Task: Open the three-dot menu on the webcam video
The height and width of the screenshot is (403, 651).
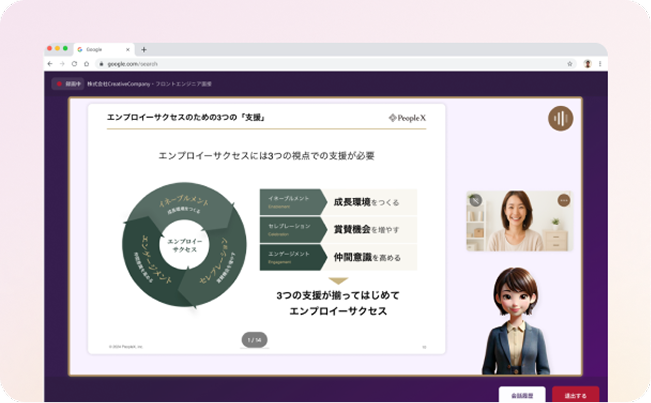Action: (x=563, y=200)
